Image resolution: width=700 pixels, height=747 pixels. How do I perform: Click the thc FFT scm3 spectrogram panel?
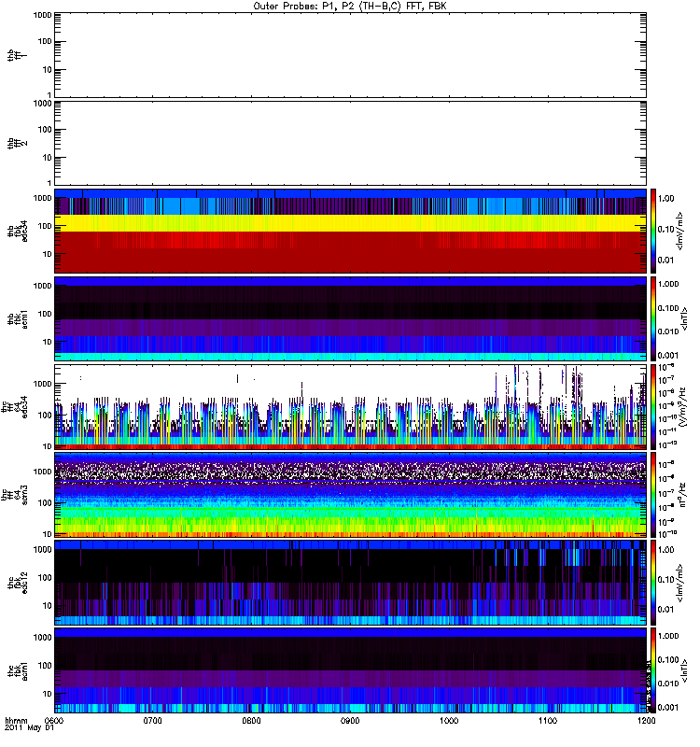pyautogui.click(x=350, y=494)
